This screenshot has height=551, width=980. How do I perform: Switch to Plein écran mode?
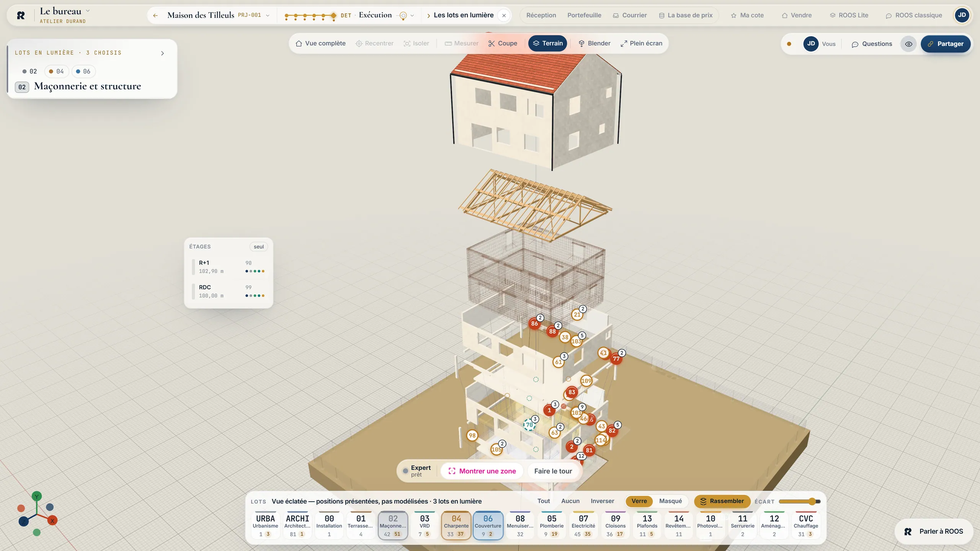click(641, 44)
